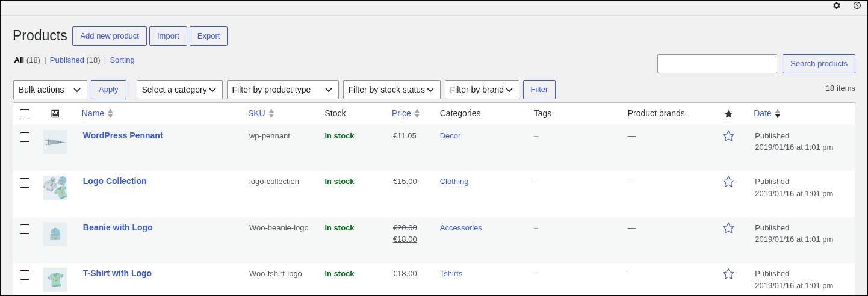The width and height of the screenshot is (868, 296).
Task: Click the Featured star column header
Action: pyautogui.click(x=728, y=114)
